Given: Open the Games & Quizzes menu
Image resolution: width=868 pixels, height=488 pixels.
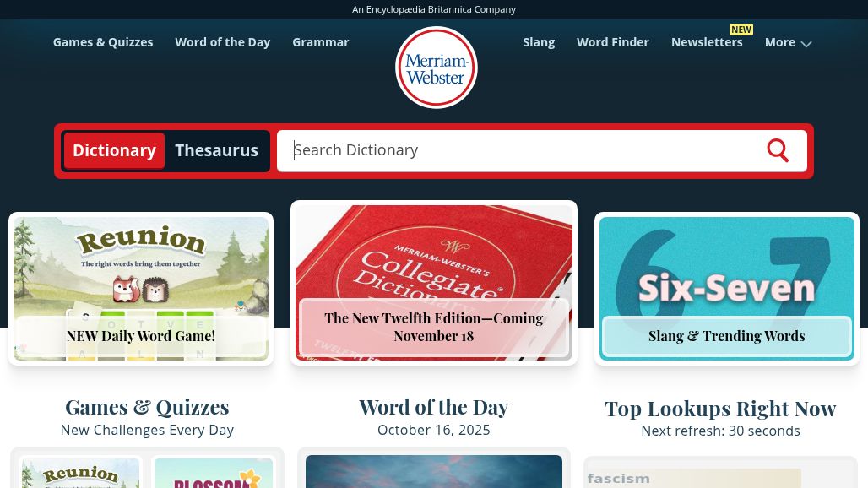Looking at the screenshot, I should pyautogui.click(x=103, y=42).
